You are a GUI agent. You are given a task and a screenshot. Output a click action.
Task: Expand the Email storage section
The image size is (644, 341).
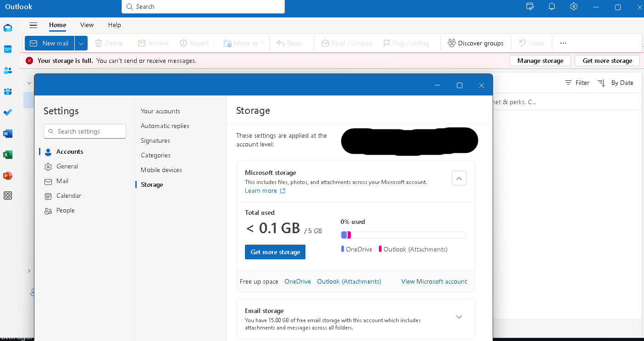[x=459, y=317]
